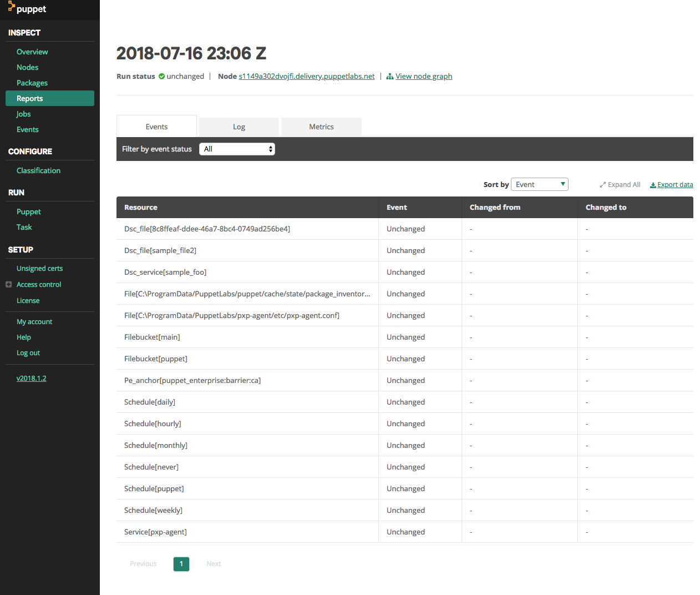Click Unchanged event in Schedule[daily] row
The height and width of the screenshot is (595, 700).
pyautogui.click(x=405, y=402)
